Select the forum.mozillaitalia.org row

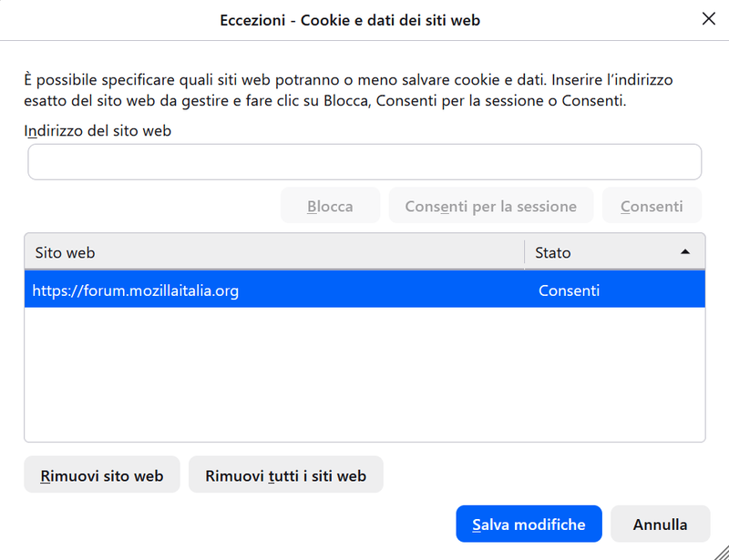click(364, 290)
